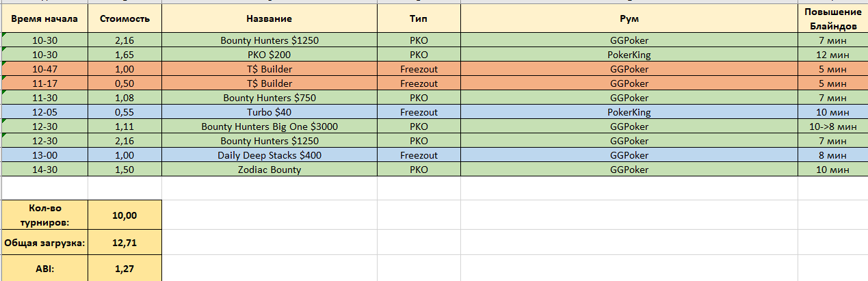Click the 'Рум' header cell
Image resolution: width=868 pixels, height=281 pixels.
coord(629,18)
